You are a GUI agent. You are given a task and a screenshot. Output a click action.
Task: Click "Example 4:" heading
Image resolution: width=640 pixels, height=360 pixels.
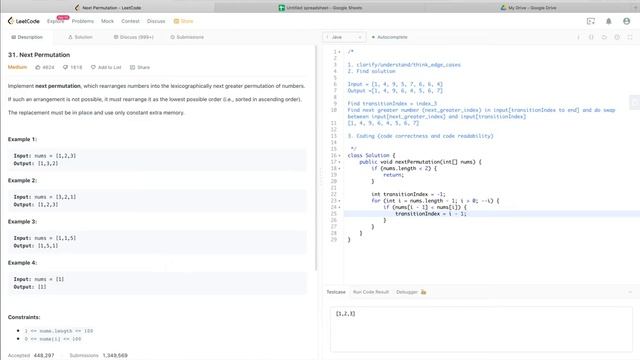coord(22,263)
